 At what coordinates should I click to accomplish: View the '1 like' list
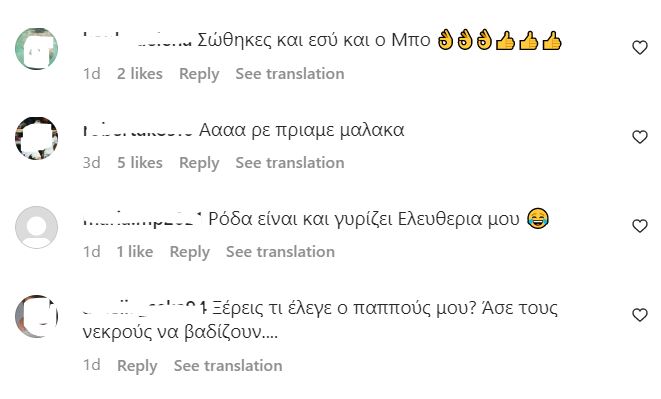point(135,252)
